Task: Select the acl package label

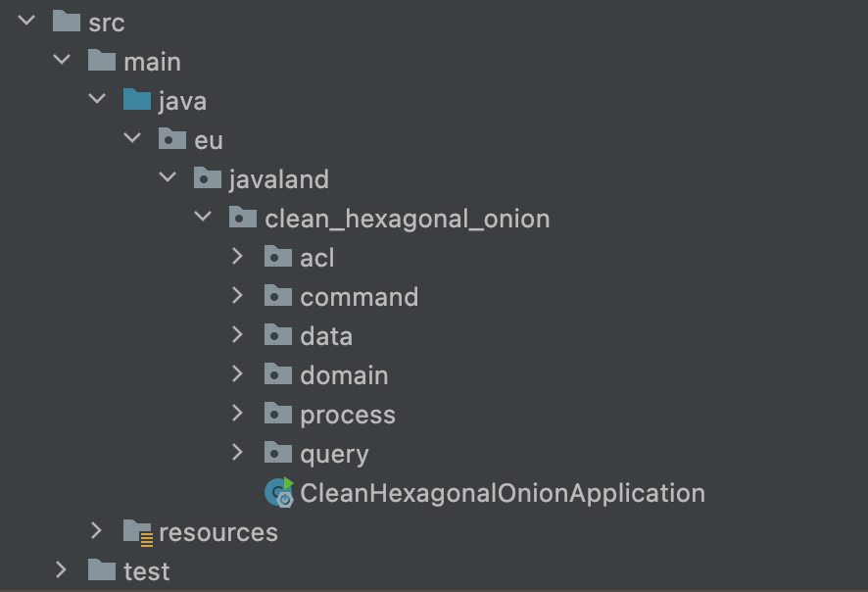Action: click(x=317, y=258)
